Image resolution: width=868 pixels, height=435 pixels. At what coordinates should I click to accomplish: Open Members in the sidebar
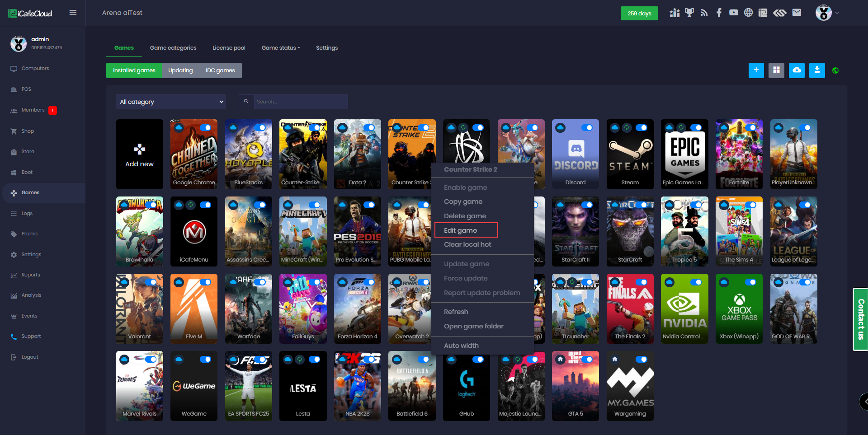pyautogui.click(x=33, y=110)
